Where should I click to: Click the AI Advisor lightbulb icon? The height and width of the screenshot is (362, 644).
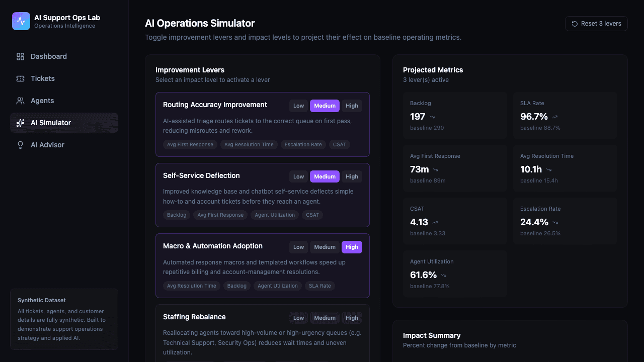point(20,145)
